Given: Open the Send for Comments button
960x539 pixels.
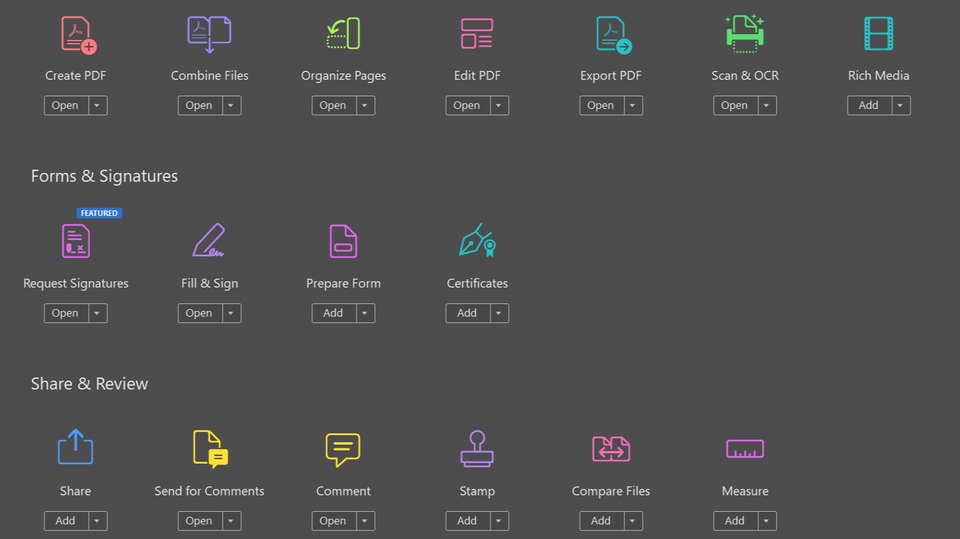Looking at the screenshot, I should [200, 521].
